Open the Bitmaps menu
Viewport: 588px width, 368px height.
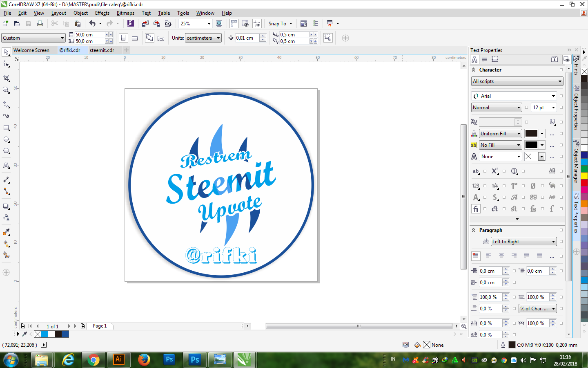coord(125,13)
